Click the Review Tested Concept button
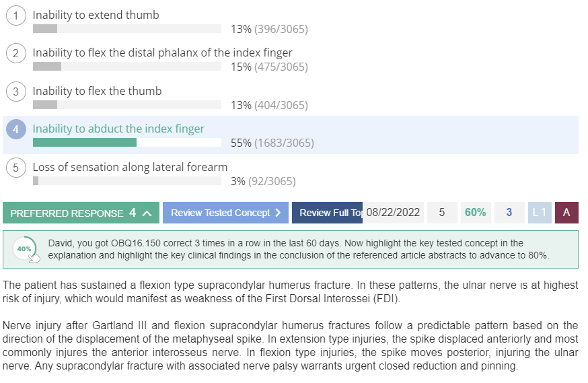This screenshot has height=383, width=588. coord(225,213)
